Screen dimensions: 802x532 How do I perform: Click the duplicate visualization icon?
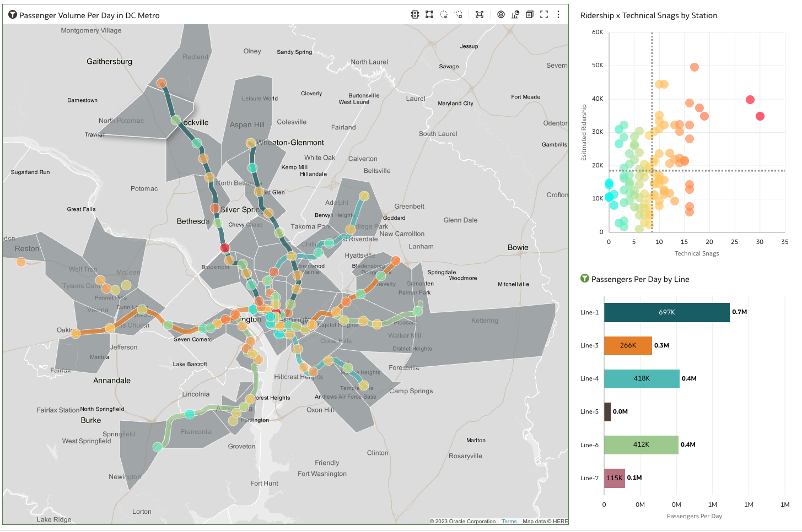point(529,14)
